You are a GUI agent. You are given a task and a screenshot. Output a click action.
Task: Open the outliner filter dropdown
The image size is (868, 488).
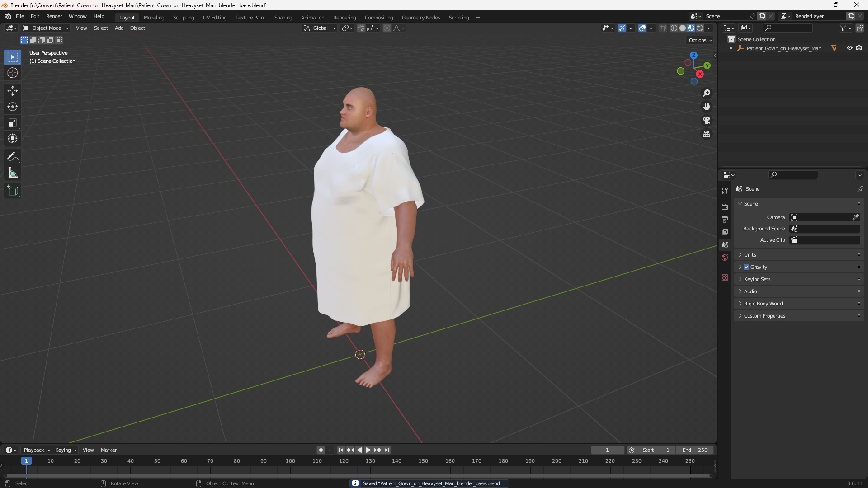[x=845, y=28]
